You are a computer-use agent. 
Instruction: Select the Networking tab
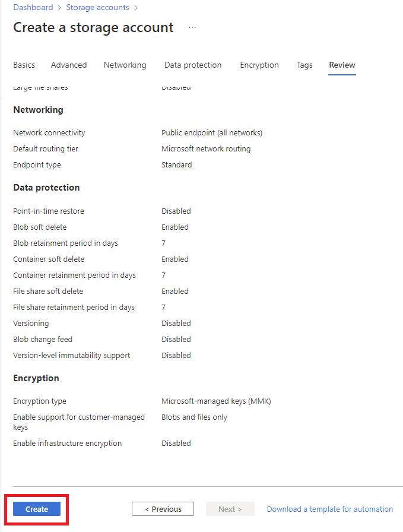(125, 65)
